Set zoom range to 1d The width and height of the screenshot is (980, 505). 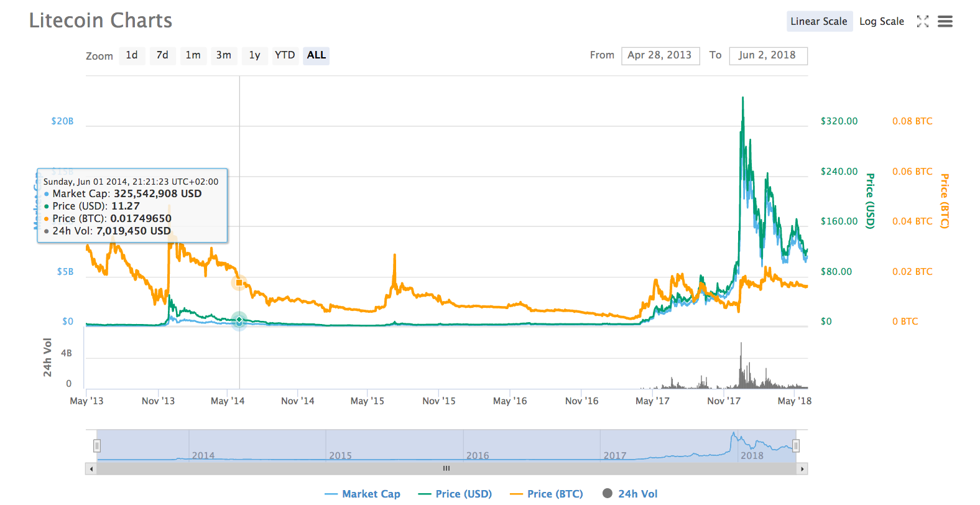(132, 55)
